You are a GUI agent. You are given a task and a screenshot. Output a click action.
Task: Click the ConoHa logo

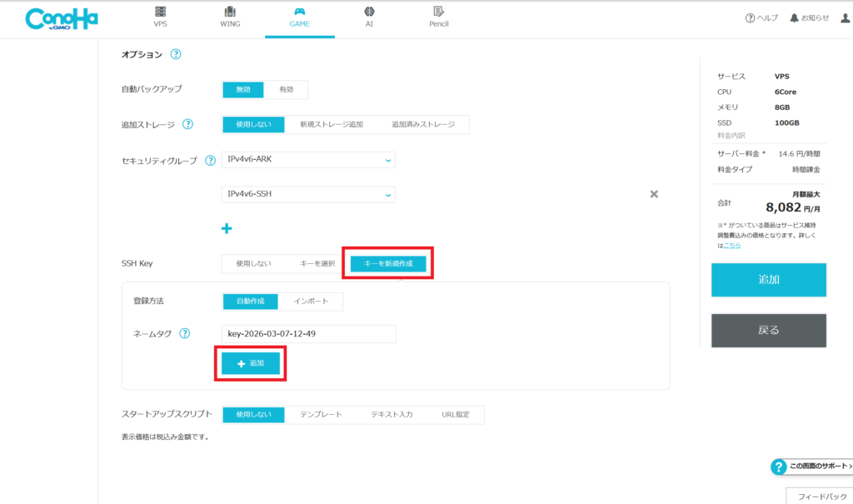(62, 19)
